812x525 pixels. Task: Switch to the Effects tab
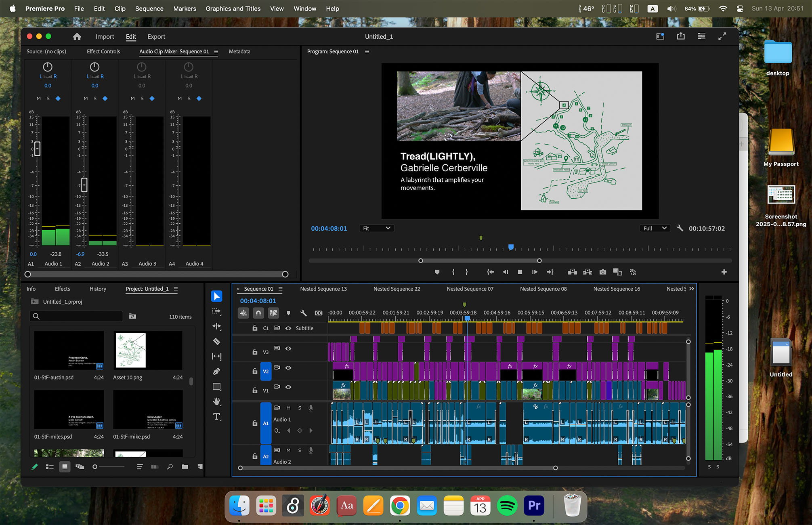[x=62, y=289]
